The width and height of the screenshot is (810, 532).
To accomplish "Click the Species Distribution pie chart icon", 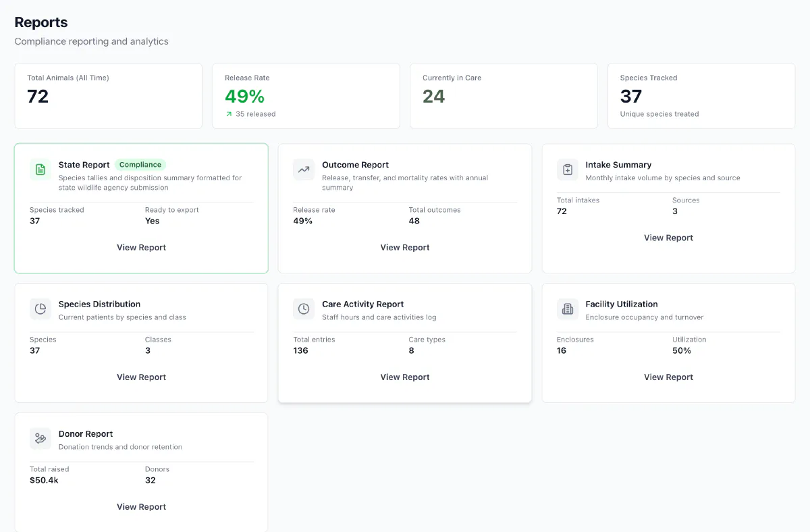I will pyautogui.click(x=40, y=309).
